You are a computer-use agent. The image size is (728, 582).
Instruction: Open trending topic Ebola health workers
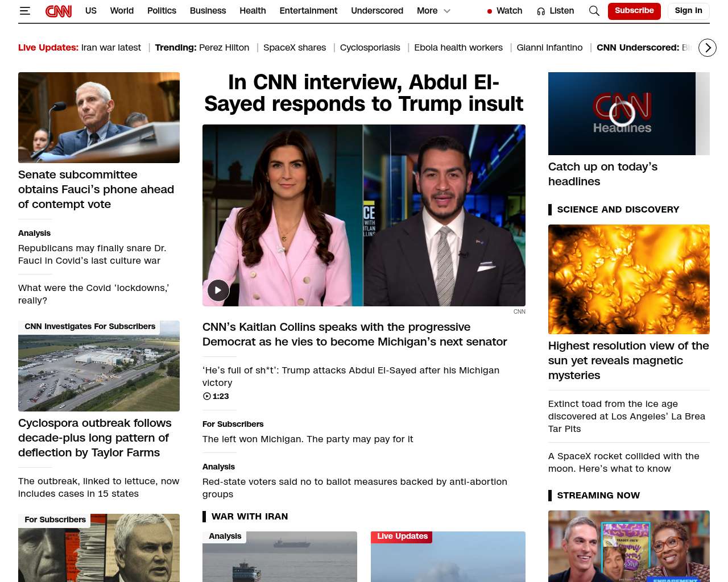tap(458, 48)
